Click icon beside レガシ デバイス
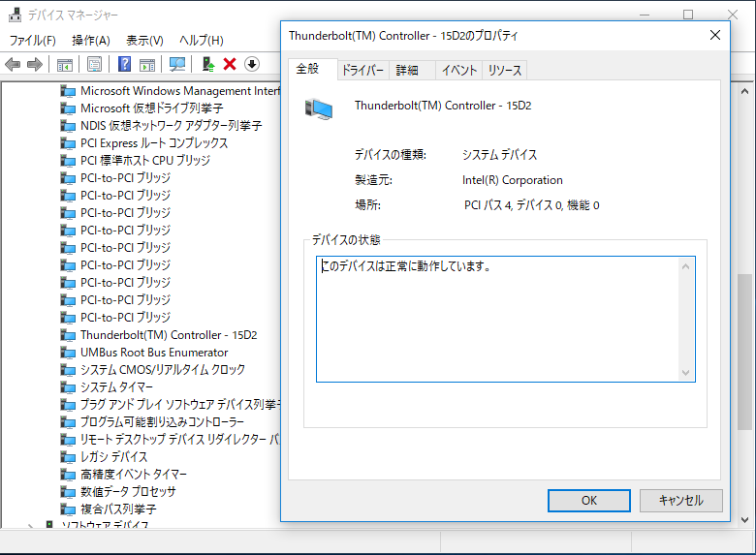This screenshot has width=756, height=555. (68, 457)
